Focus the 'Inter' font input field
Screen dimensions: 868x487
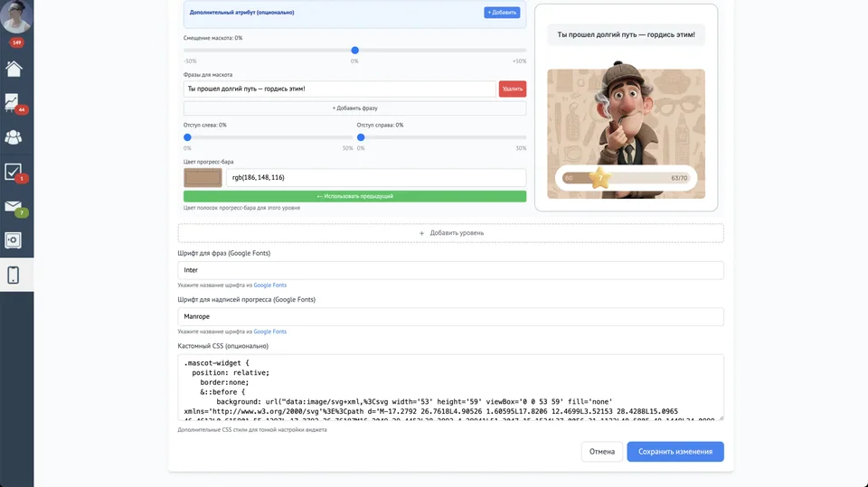tap(450, 270)
